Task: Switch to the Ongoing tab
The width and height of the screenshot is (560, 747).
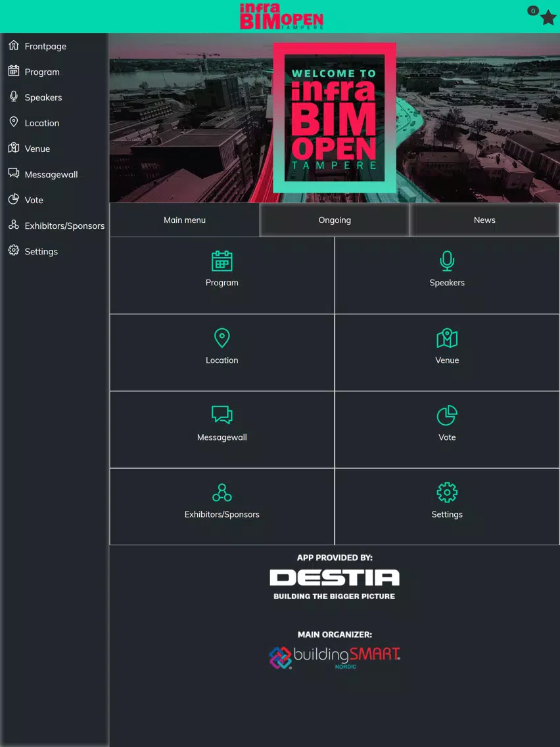Action: pos(335,220)
